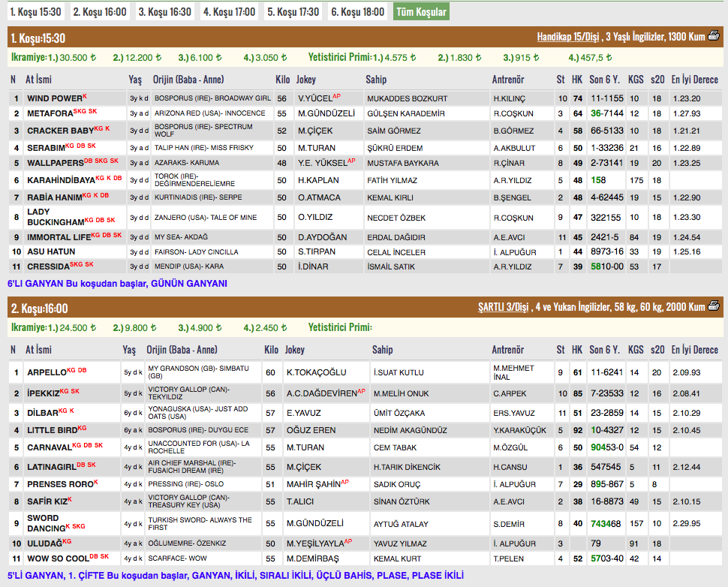Open trainer T.PELEN for WOW SO COOL
Image resolution: width=728 pixels, height=587 pixels.
[507, 559]
